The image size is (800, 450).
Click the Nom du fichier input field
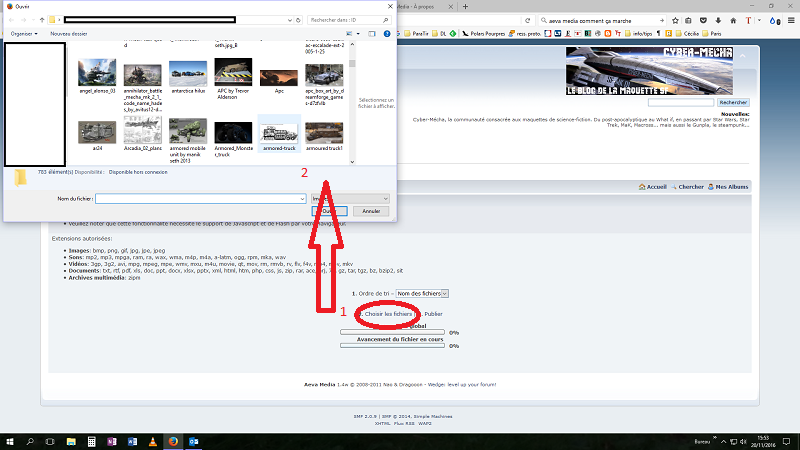(x=201, y=198)
